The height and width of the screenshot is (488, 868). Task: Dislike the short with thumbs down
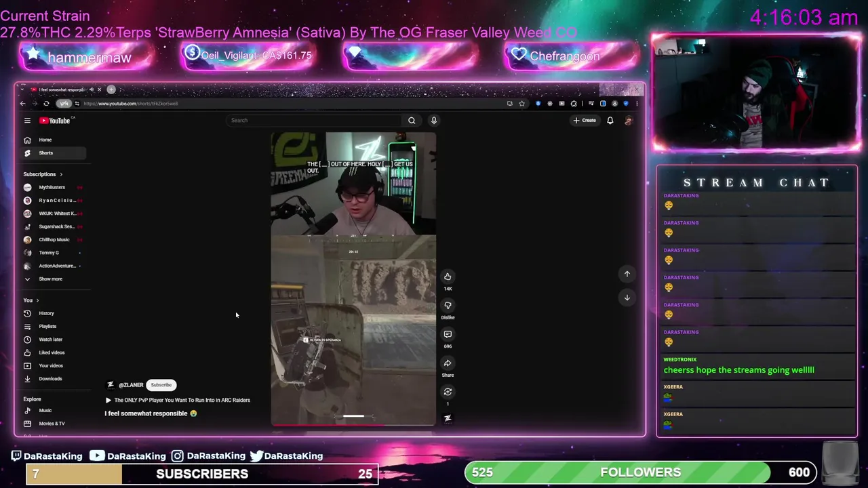click(x=448, y=306)
